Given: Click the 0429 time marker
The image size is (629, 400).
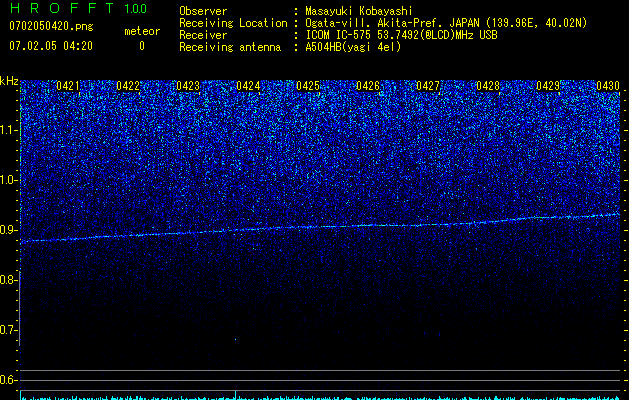Looking at the screenshot, I should (x=548, y=86).
